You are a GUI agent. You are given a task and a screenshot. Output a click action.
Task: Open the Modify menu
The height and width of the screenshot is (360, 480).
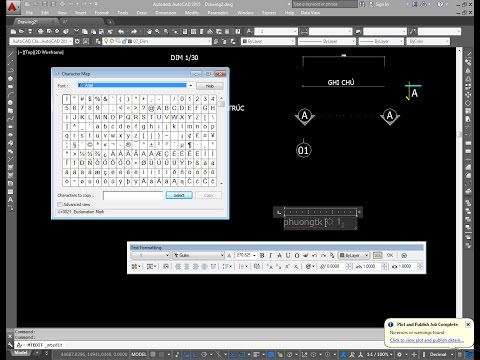(192, 13)
